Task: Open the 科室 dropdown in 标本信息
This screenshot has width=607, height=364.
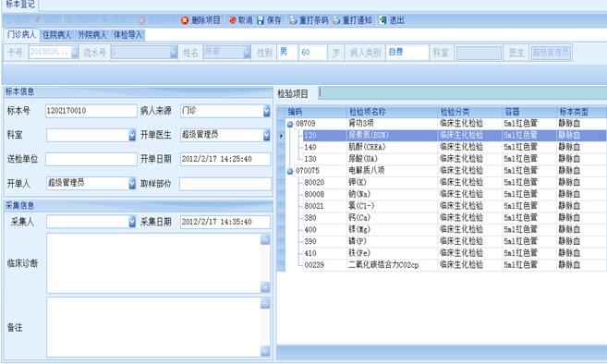Action: 132,135
